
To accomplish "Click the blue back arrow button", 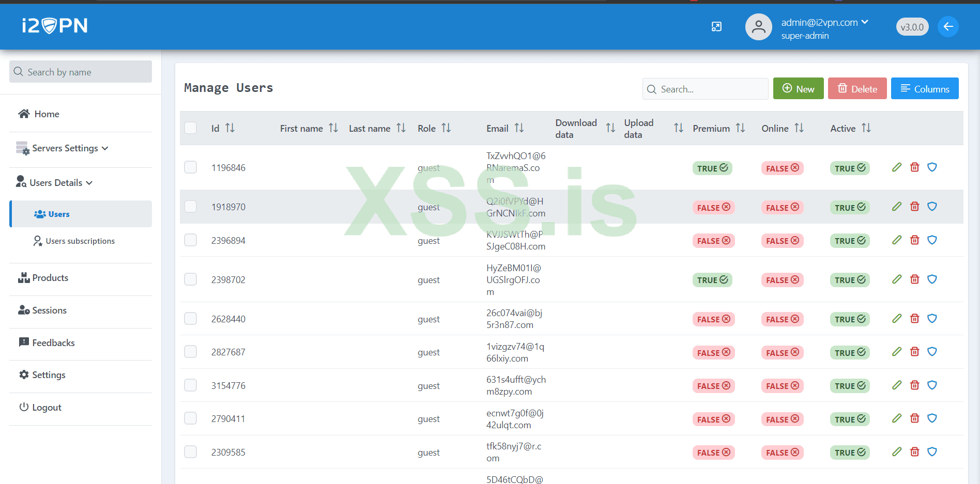I will coord(948,27).
